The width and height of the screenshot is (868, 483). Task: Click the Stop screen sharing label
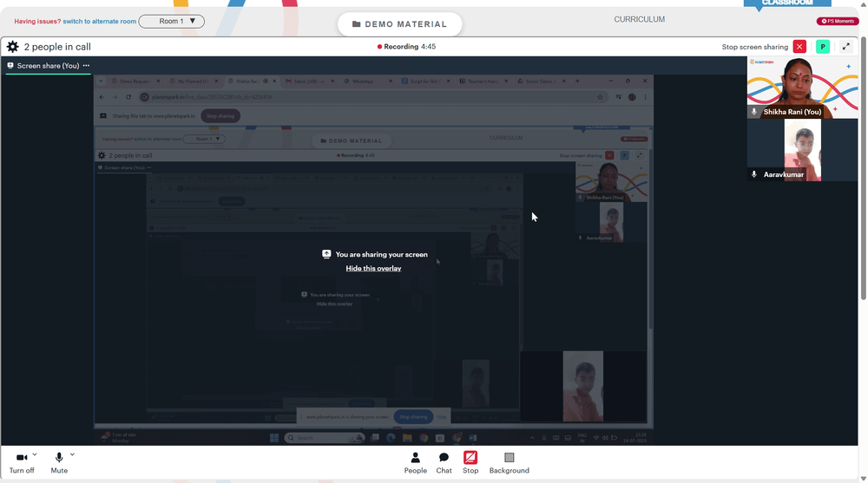tap(754, 47)
